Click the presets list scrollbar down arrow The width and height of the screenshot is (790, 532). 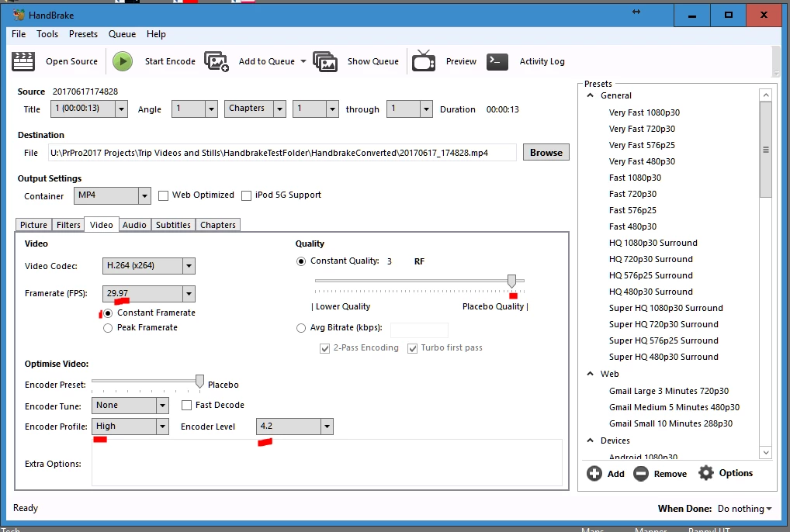tap(766, 452)
